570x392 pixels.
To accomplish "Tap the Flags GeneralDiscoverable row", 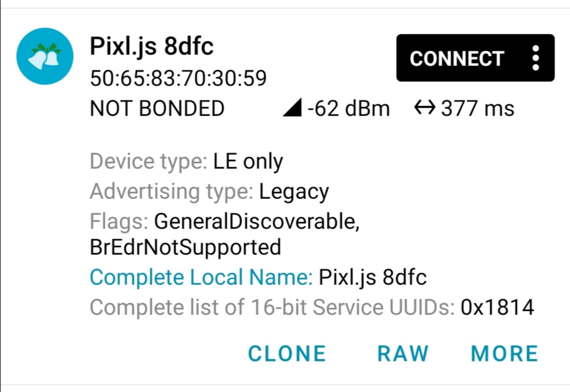I will point(225,234).
